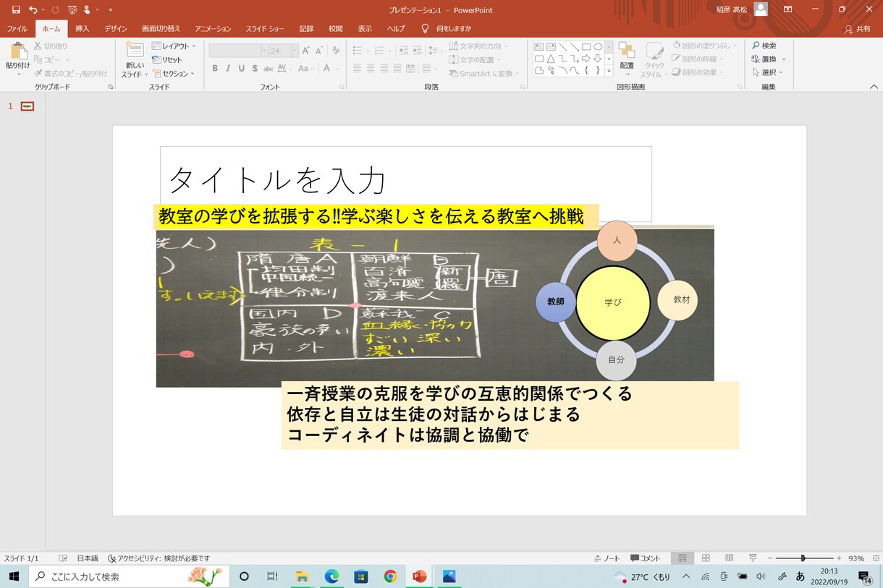Image resolution: width=883 pixels, height=588 pixels.
Task: Toggle Underline formatting
Action: 241,69
